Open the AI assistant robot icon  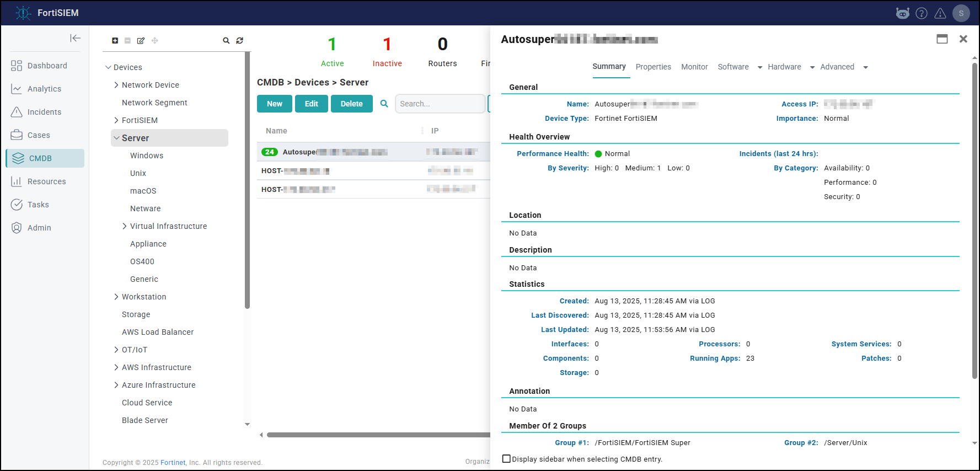click(902, 13)
